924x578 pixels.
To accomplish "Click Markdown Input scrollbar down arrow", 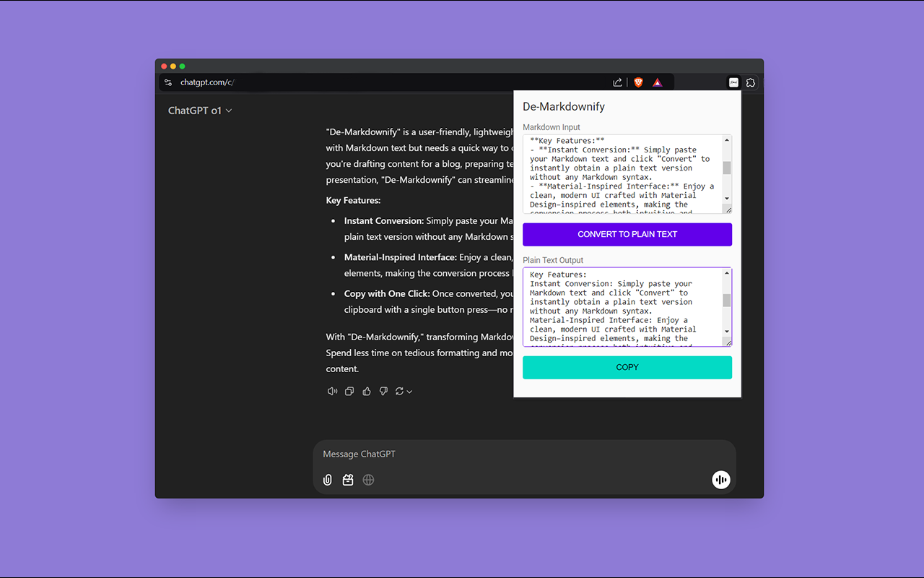I will point(727,199).
